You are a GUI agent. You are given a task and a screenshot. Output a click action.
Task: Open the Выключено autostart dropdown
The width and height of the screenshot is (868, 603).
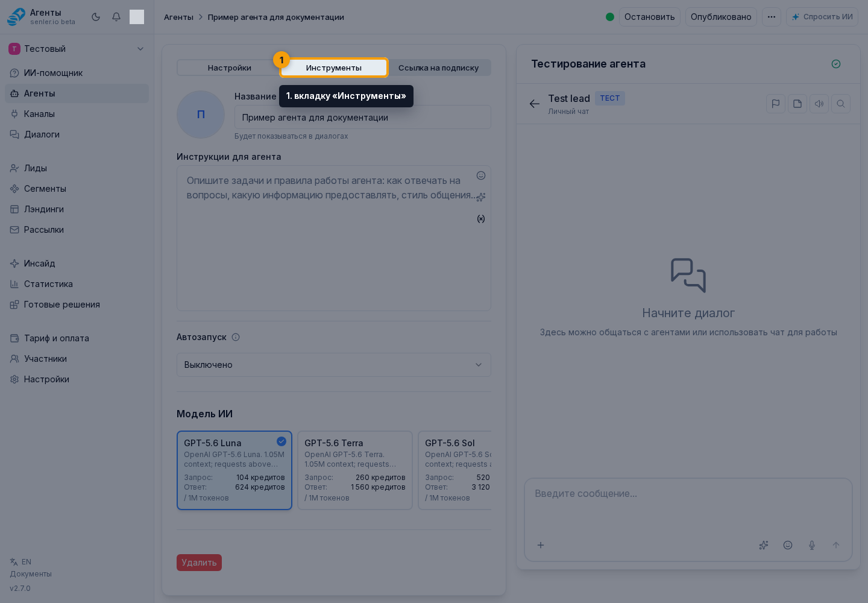(x=334, y=365)
